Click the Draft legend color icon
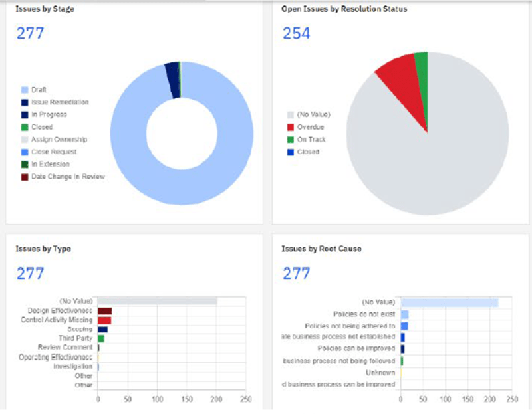Screen dimensions: 532x414 (x=23, y=89)
